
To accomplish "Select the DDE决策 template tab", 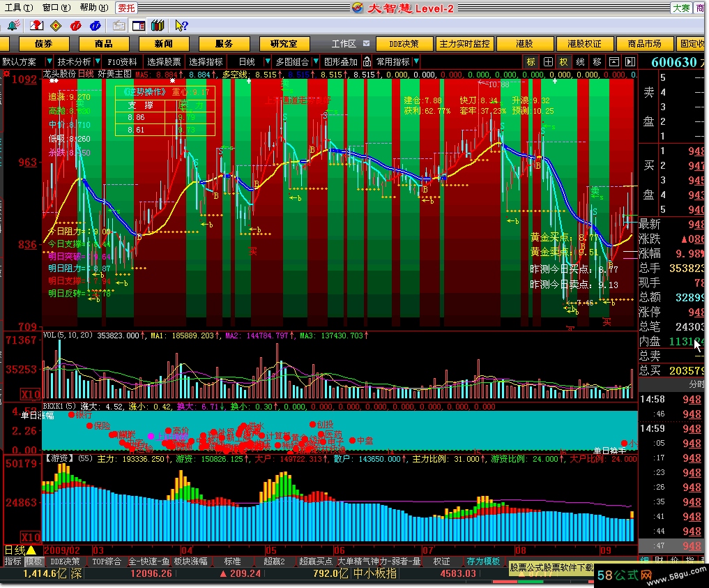I will [65, 561].
